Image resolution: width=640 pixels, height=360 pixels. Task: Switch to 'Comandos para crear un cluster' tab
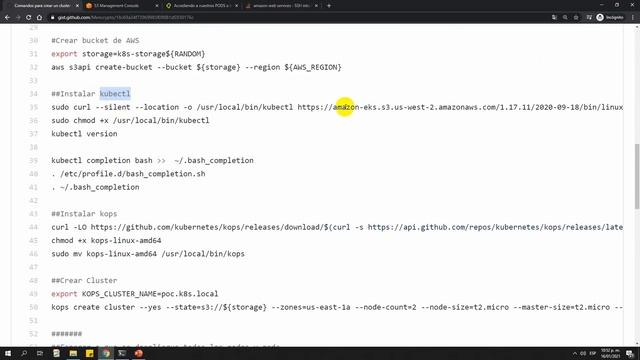pos(41,6)
